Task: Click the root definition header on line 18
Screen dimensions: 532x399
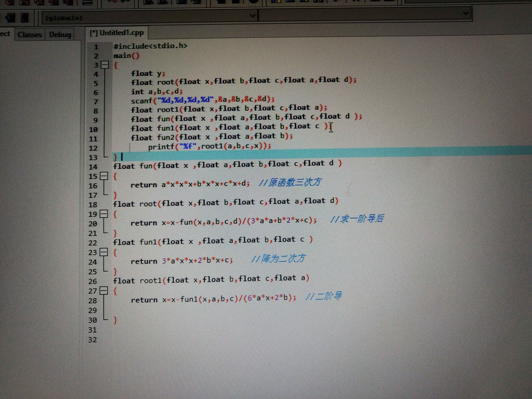Action: pyautogui.click(x=226, y=202)
